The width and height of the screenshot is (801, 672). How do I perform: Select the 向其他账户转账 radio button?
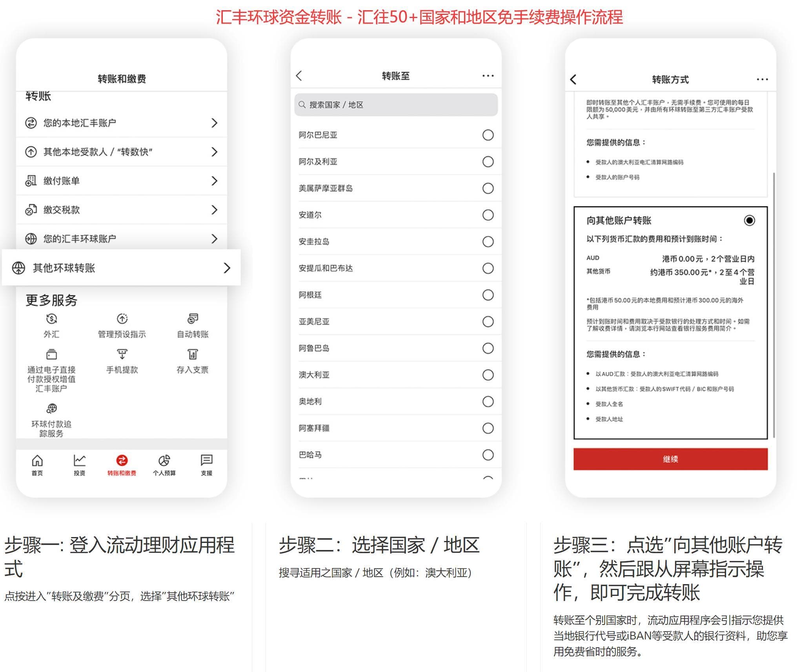749,220
